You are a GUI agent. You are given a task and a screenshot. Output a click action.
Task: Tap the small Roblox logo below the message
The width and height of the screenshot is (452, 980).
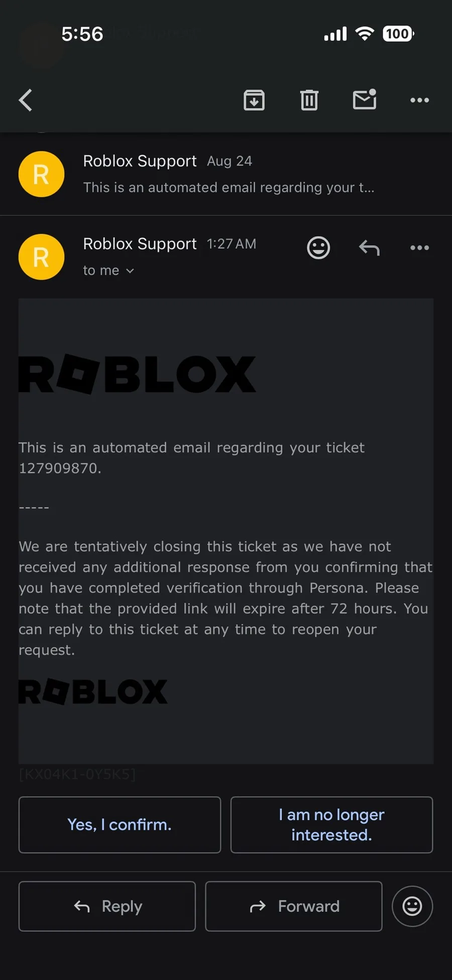(x=93, y=692)
